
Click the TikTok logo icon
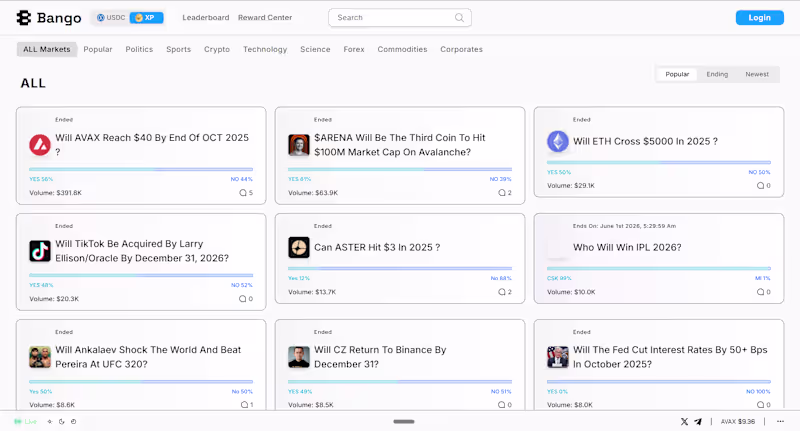[x=40, y=251]
